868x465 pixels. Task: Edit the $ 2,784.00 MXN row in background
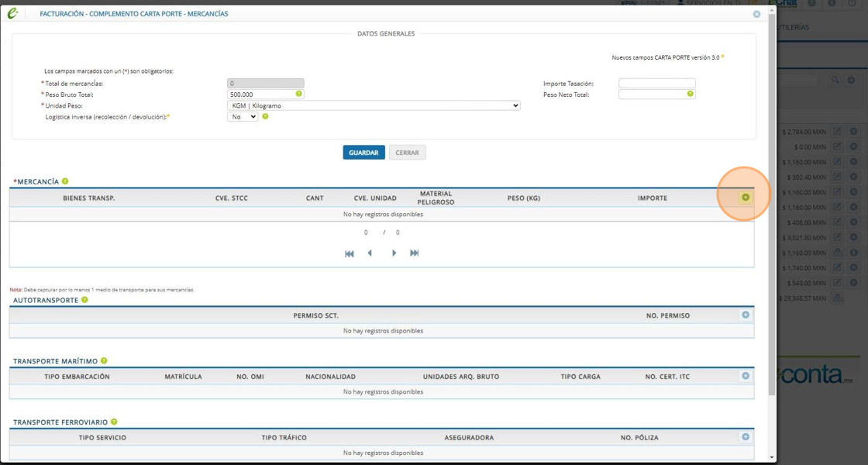coord(838,132)
